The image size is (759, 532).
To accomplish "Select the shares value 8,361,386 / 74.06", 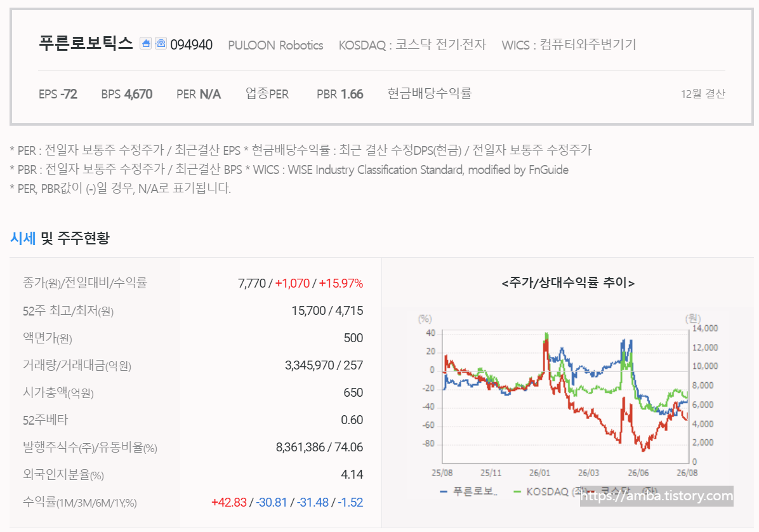I will pos(319,448).
